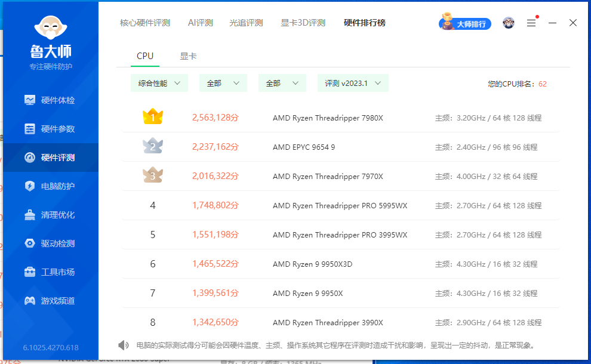Click score 2,237,162分
This screenshot has height=364, width=591.
[216, 147]
